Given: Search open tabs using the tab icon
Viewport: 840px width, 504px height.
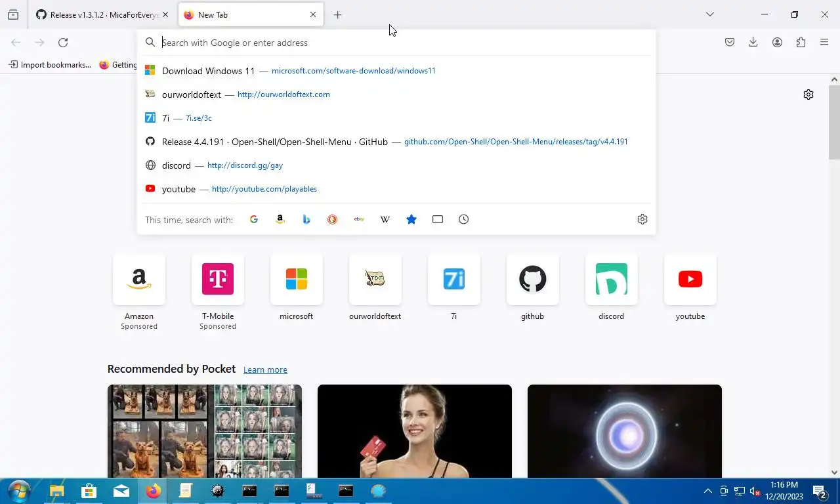Looking at the screenshot, I should [438, 219].
